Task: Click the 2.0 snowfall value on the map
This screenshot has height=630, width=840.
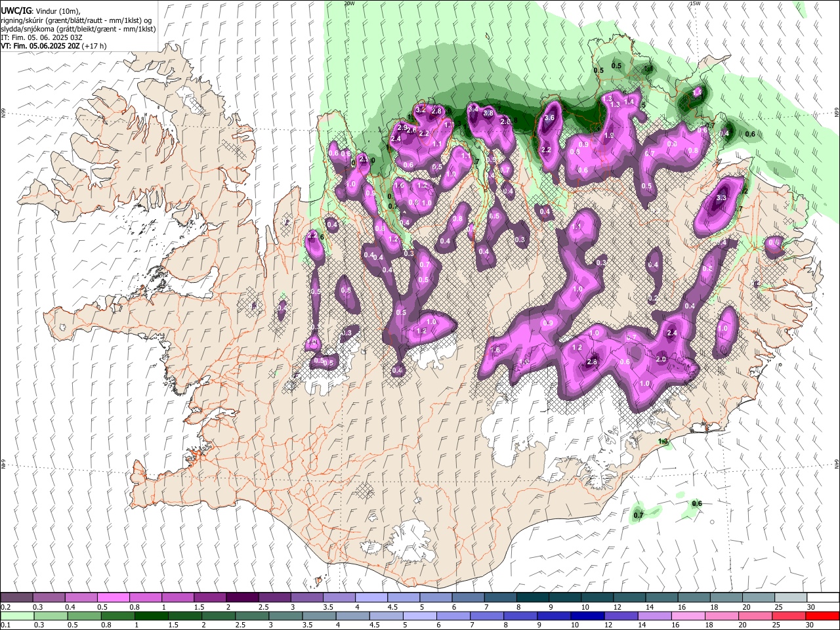Action: click(661, 359)
